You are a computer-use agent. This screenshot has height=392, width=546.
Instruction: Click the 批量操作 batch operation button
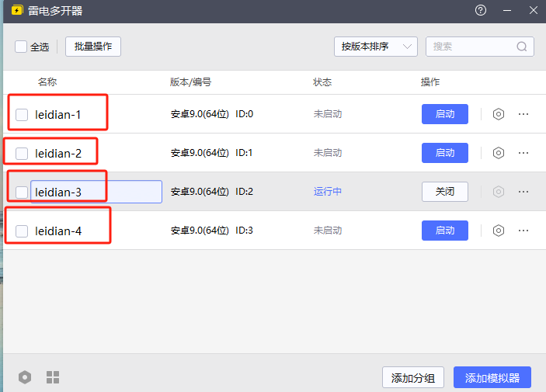click(93, 47)
